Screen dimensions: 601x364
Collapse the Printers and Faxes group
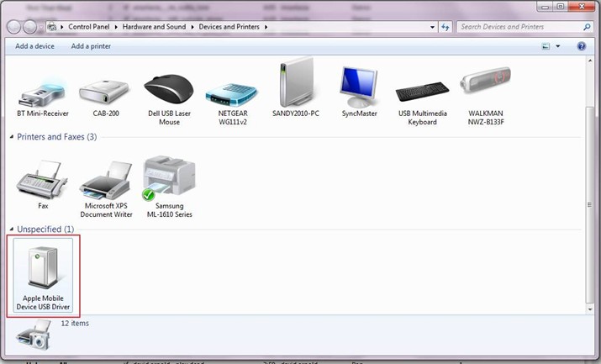click(x=12, y=137)
